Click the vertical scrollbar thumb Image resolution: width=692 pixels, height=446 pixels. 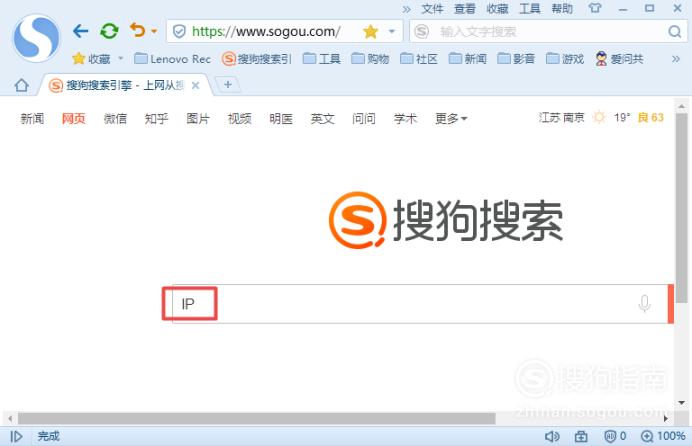681,207
